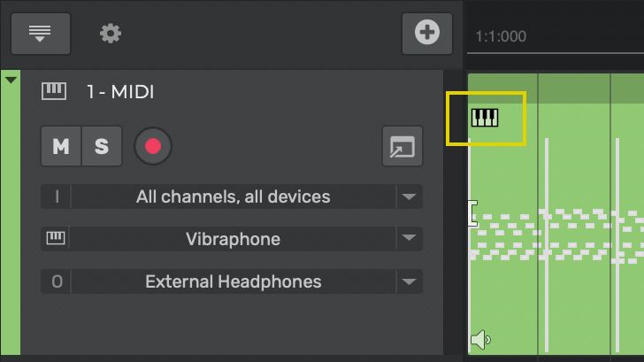
Task: Open the instrument window pop-out icon
Action: (402, 146)
